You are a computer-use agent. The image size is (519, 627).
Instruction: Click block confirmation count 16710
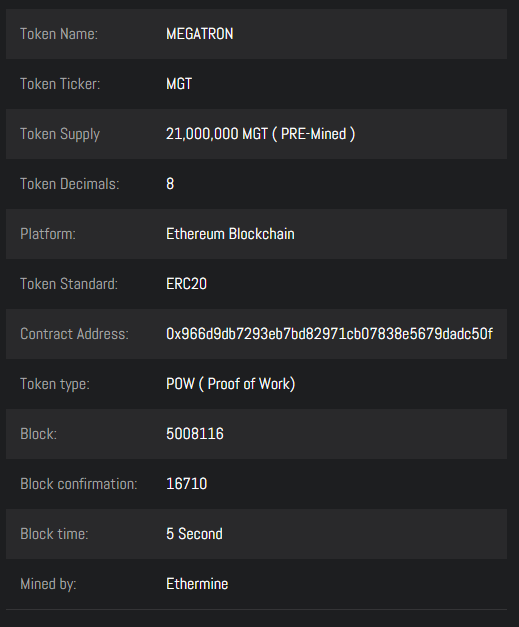pyautogui.click(x=187, y=484)
